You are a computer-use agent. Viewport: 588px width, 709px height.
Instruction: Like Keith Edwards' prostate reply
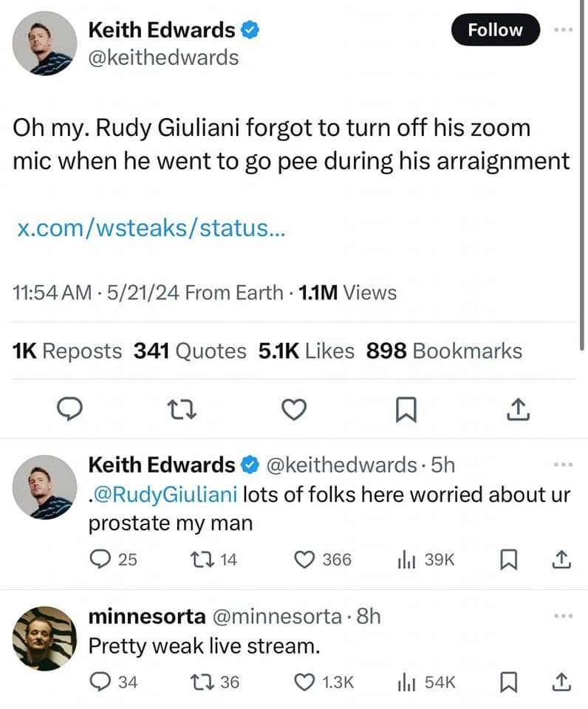click(306, 560)
